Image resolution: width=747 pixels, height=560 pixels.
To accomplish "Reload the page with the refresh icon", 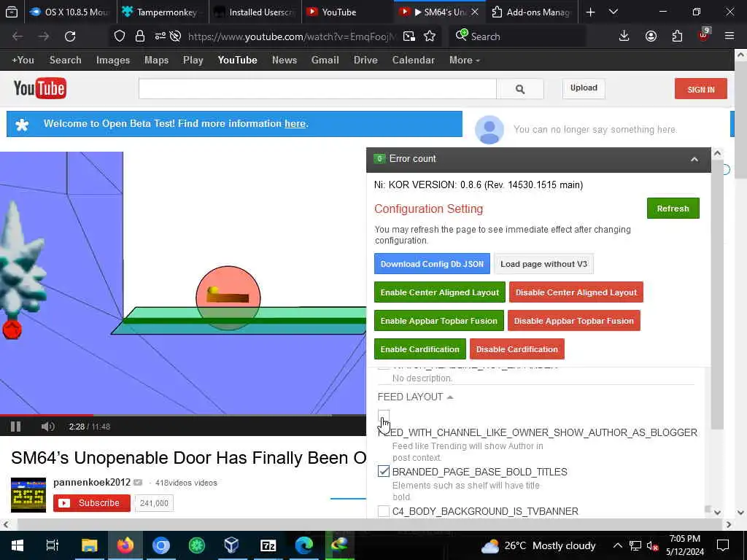I will pos(70,36).
